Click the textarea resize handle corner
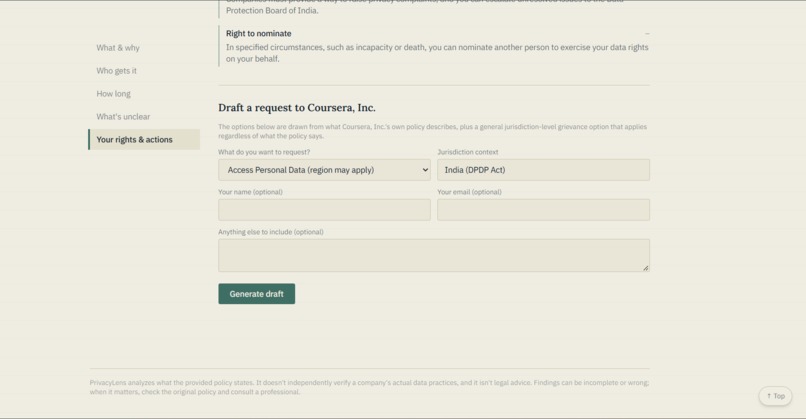Screen dimensions: 806x419 (x=646, y=267)
